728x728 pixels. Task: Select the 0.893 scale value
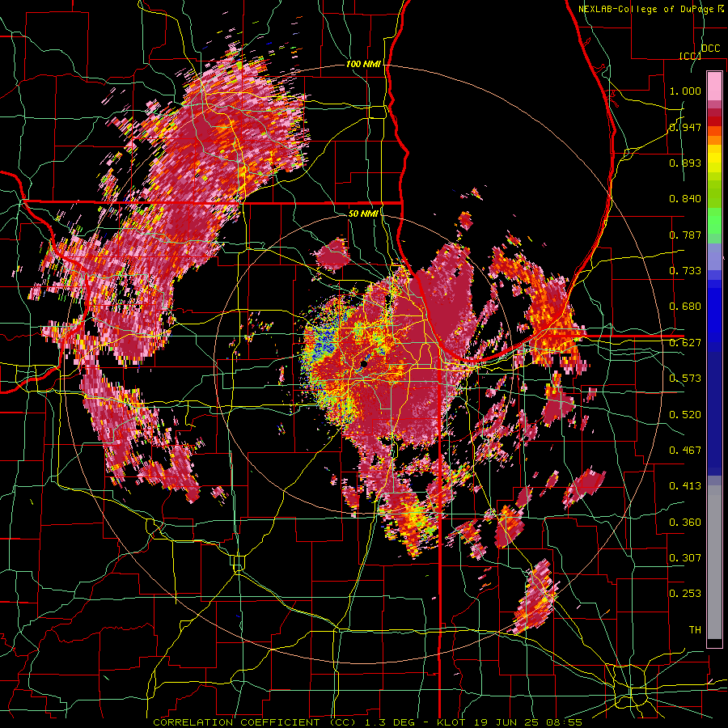coord(685,163)
